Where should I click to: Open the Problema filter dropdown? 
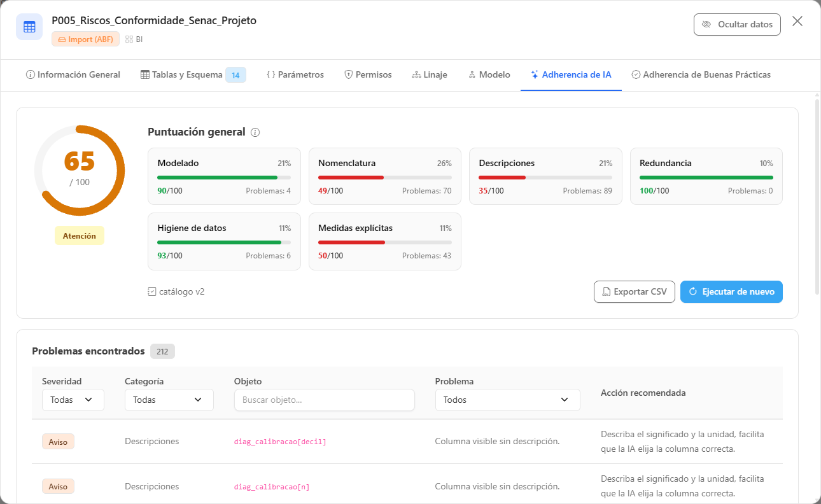(507, 400)
